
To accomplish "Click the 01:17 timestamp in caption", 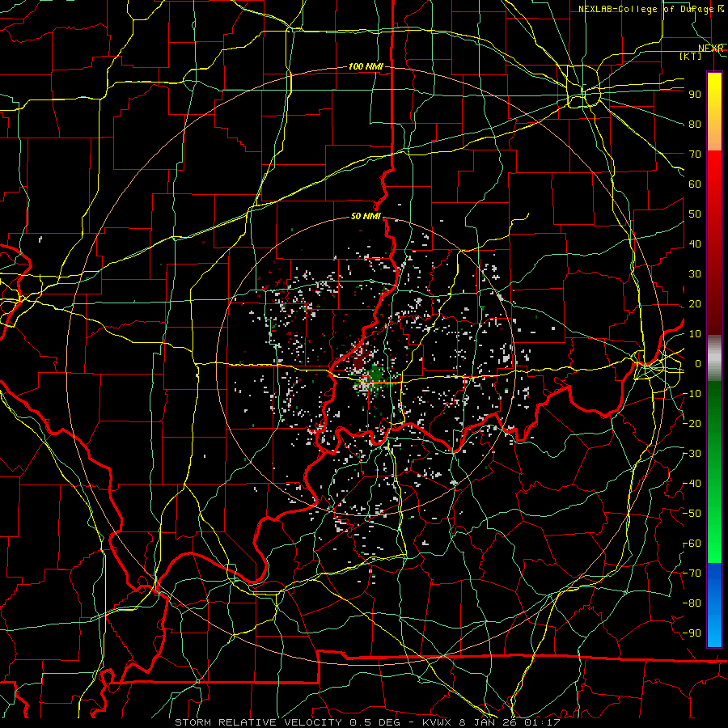I will [543, 722].
